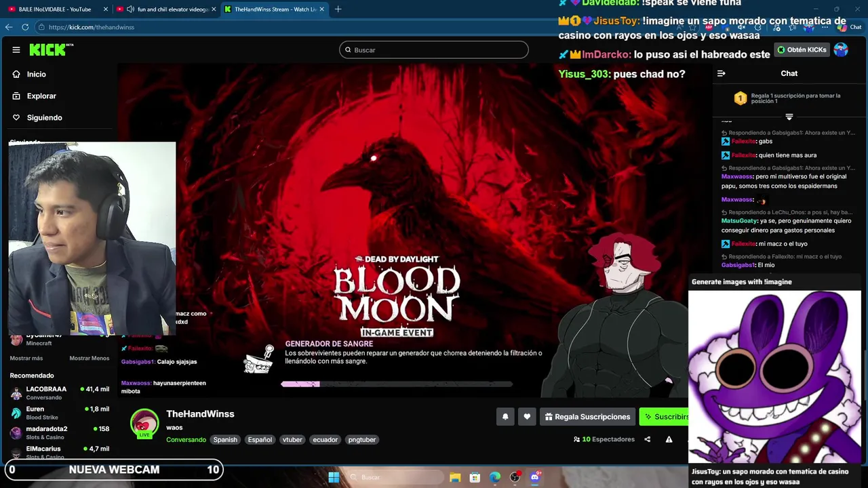
Task: Expand the gift subscription leaderboard chevron
Action: [789, 117]
